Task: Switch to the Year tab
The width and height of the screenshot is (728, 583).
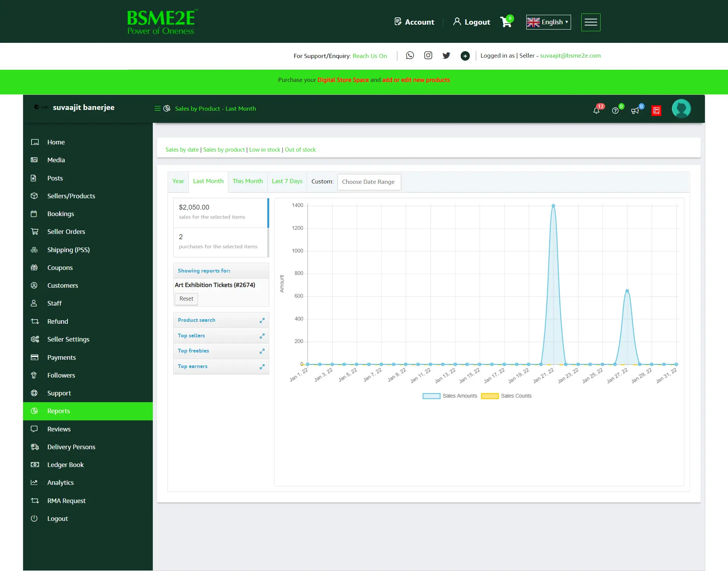Action: tap(178, 181)
